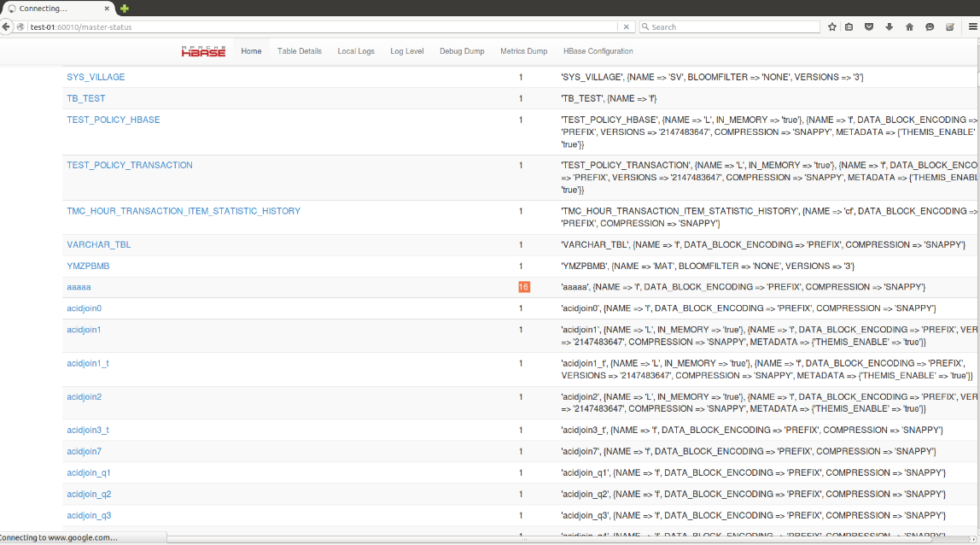The image size is (980, 545).
Task: Click the search magnifier in the search bar
Action: point(645,26)
